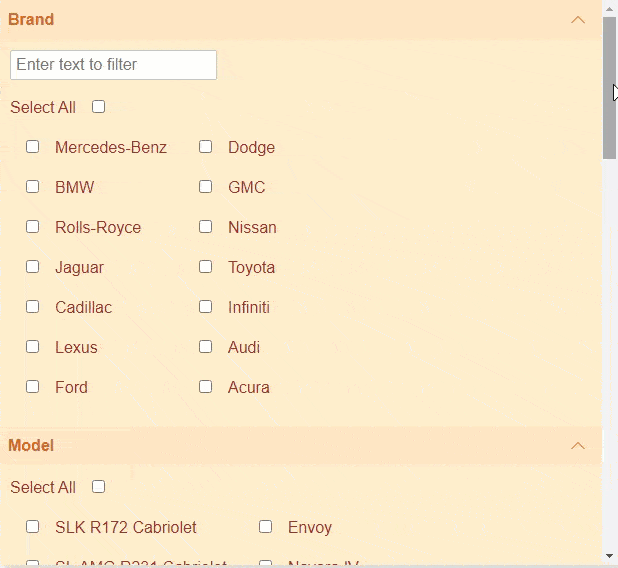Image resolution: width=618 pixels, height=568 pixels.
Task: Check Select All under Model
Action: click(98, 487)
